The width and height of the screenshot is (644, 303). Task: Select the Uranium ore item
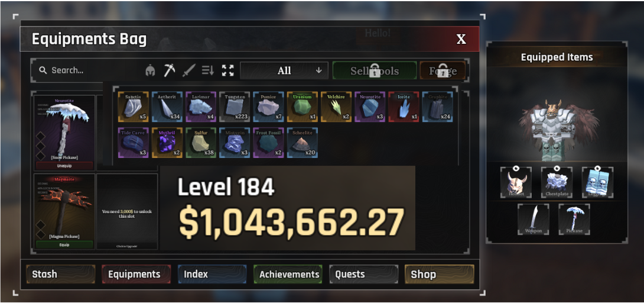pos(303,107)
